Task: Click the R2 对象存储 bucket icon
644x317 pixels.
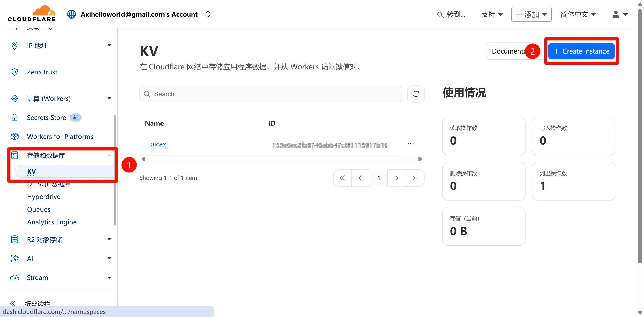Action: point(15,239)
